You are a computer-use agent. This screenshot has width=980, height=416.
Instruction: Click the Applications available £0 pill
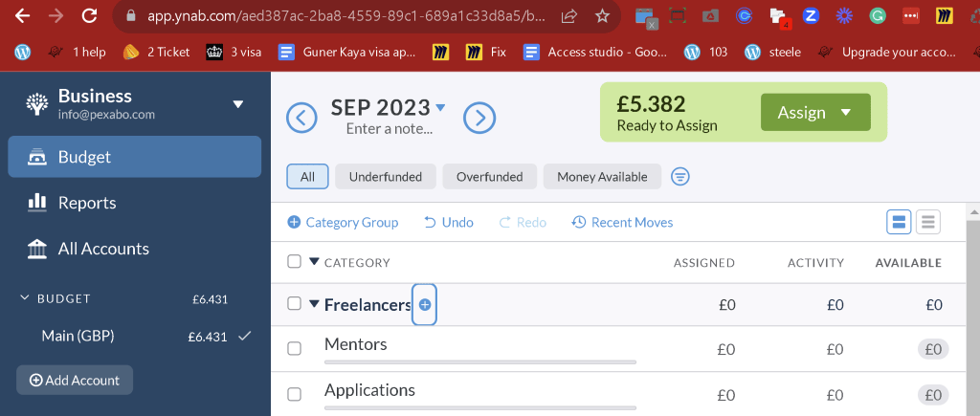(933, 395)
